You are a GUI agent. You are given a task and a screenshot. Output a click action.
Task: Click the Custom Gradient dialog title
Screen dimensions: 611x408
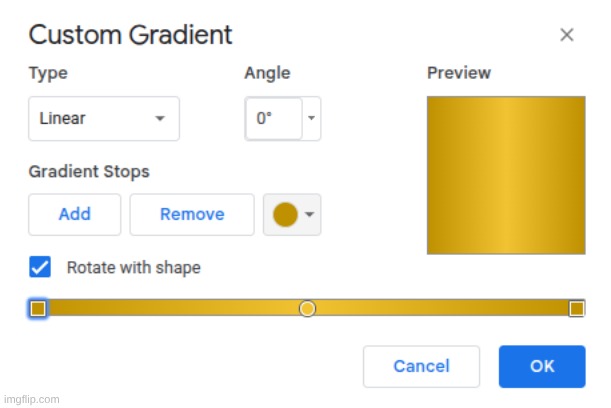(130, 35)
